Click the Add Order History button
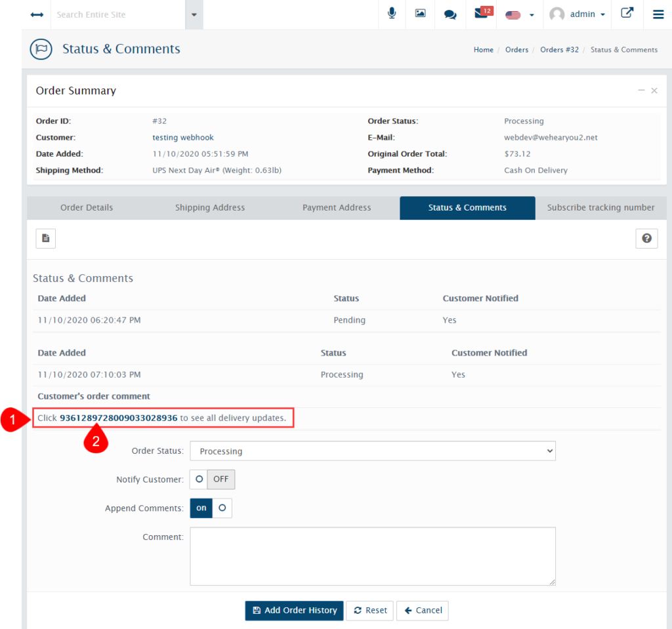Image resolution: width=672 pixels, height=629 pixels. (x=294, y=611)
